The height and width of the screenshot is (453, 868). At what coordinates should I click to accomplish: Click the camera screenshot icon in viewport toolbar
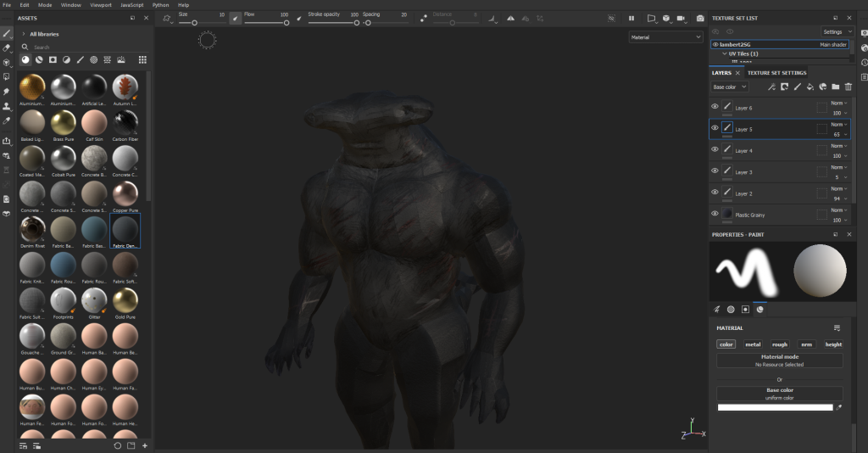coord(699,18)
